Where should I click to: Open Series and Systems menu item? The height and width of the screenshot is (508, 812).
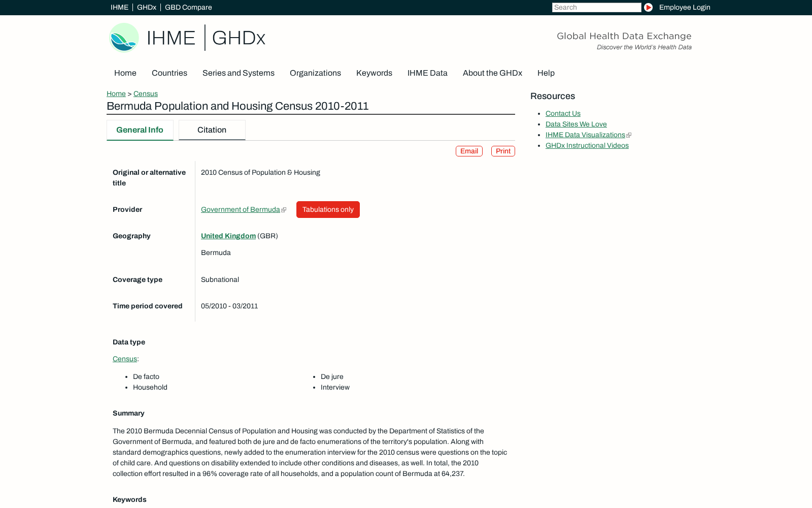coord(239,73)
